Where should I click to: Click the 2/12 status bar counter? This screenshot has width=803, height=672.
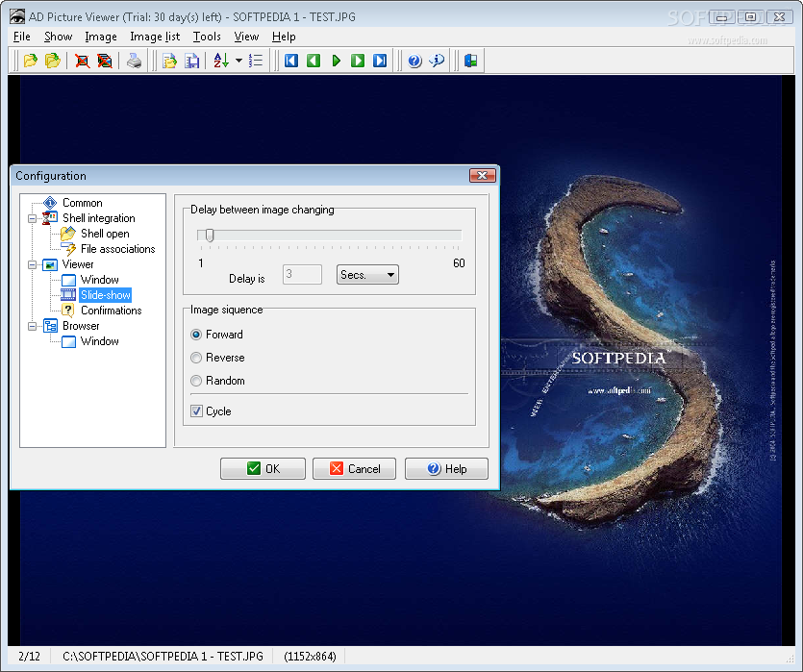pyautogui.click(x=29, y=656)
